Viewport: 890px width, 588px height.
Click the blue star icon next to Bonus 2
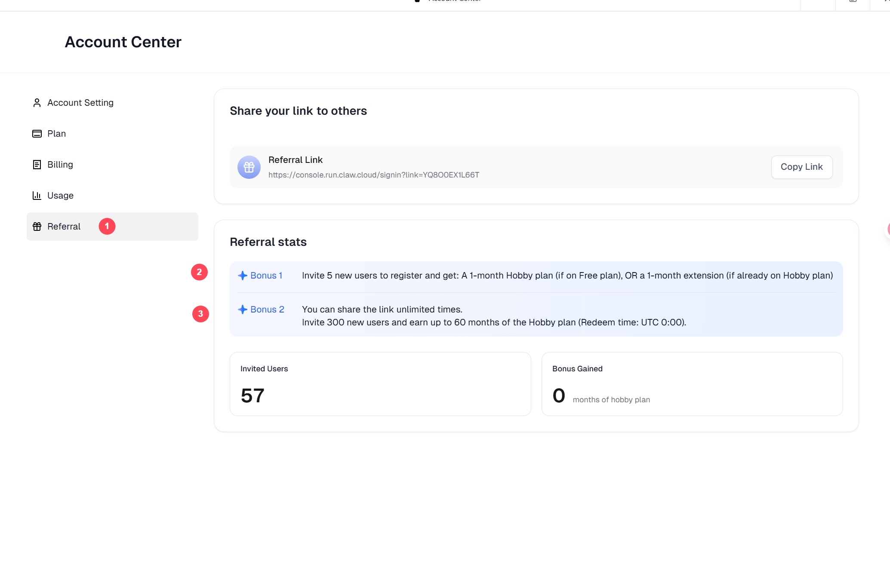tap(243, 309)
